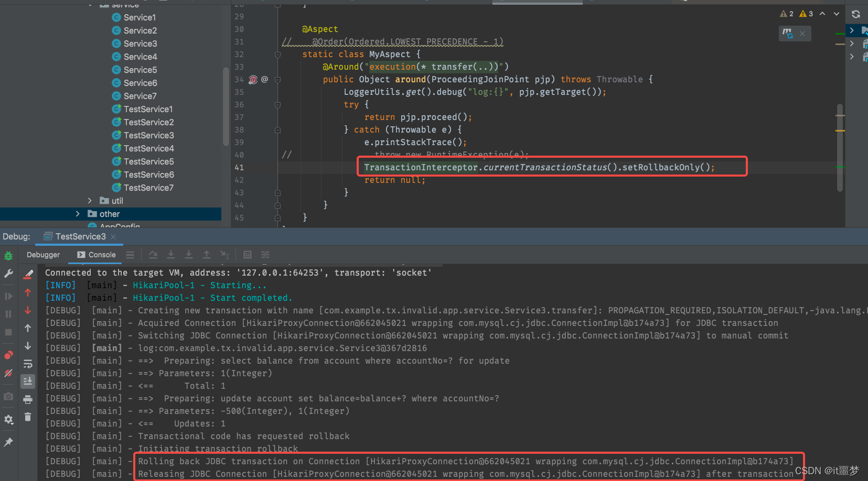Click Show Execution Point icon
The height and width of the screenshot is (481, 868).
(153, 255)
